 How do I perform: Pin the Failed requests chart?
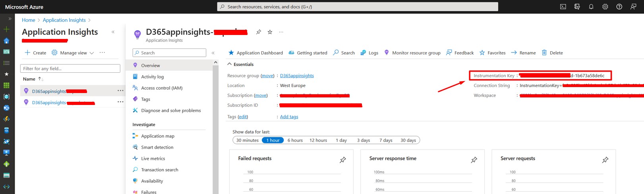tap(342, 160)
